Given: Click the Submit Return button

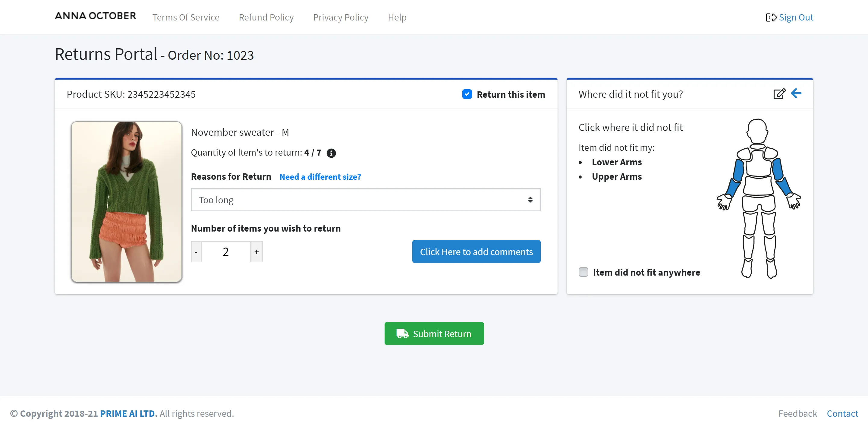Looking at the screenshot, I should point(434,334).
